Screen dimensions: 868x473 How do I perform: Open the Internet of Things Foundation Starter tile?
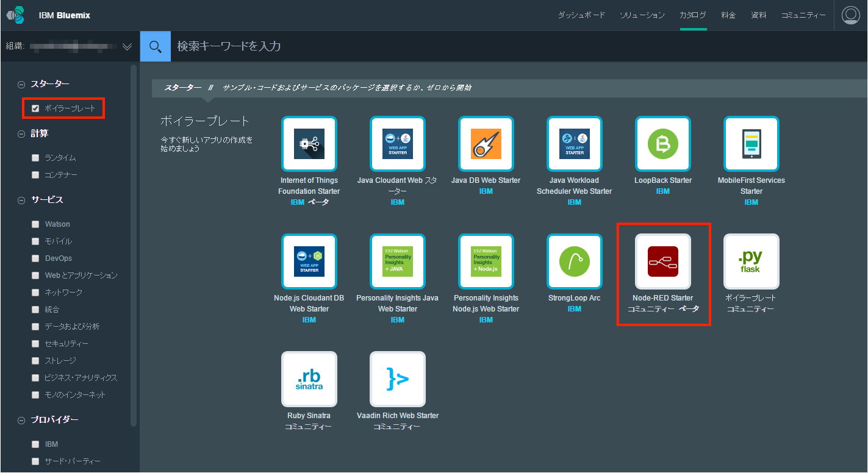[309, 144]
